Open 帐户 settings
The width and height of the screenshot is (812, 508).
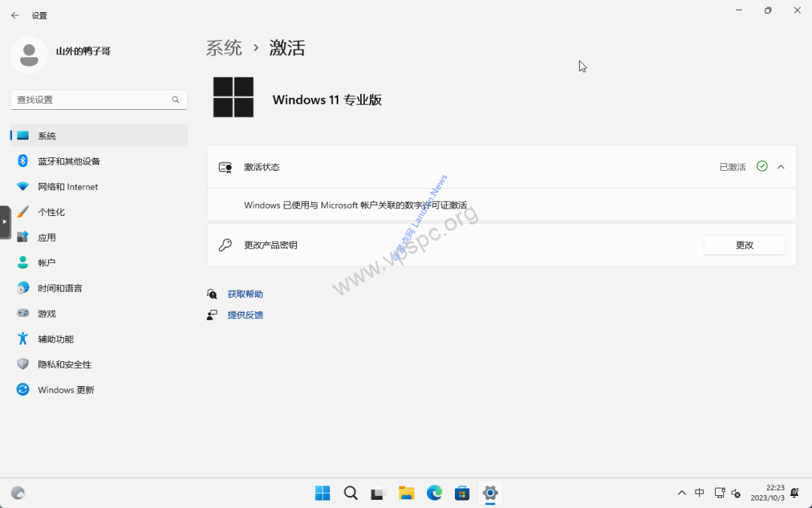point(98,263)
